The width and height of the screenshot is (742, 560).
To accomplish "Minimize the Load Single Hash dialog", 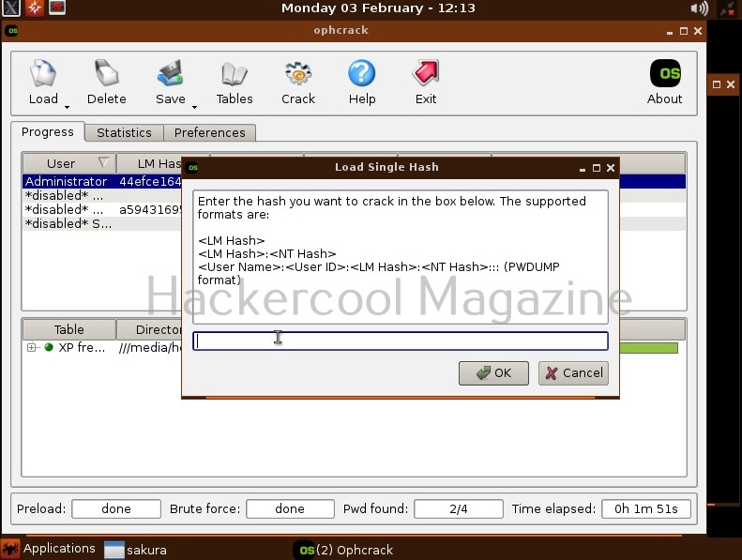I will 582,169.
